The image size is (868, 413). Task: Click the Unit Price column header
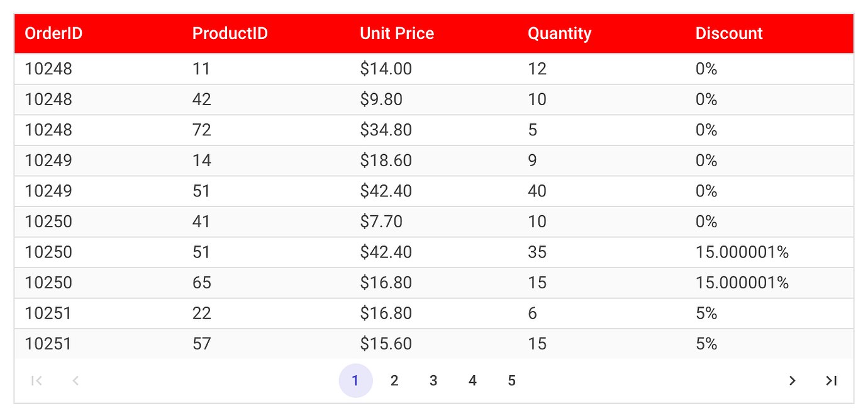coord(397,33)
